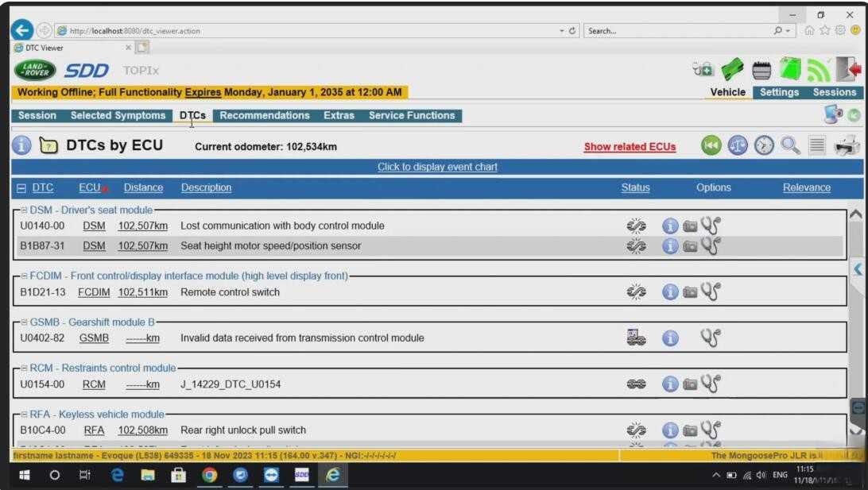Collapse GSMB - Gearshift module B group
The height and width of the screenshot is (490, 868).
pyautogui.click(x=25, y=322)
